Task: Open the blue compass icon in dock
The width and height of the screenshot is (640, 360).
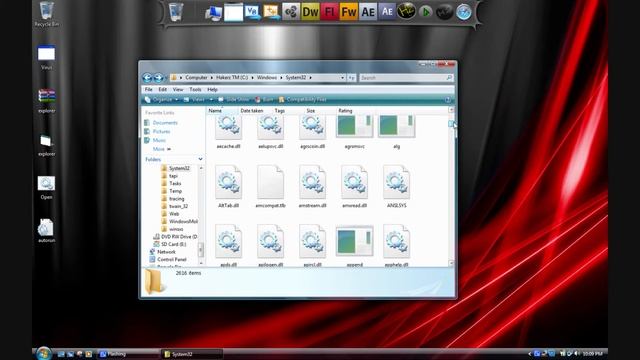Action: click(464, 12)
